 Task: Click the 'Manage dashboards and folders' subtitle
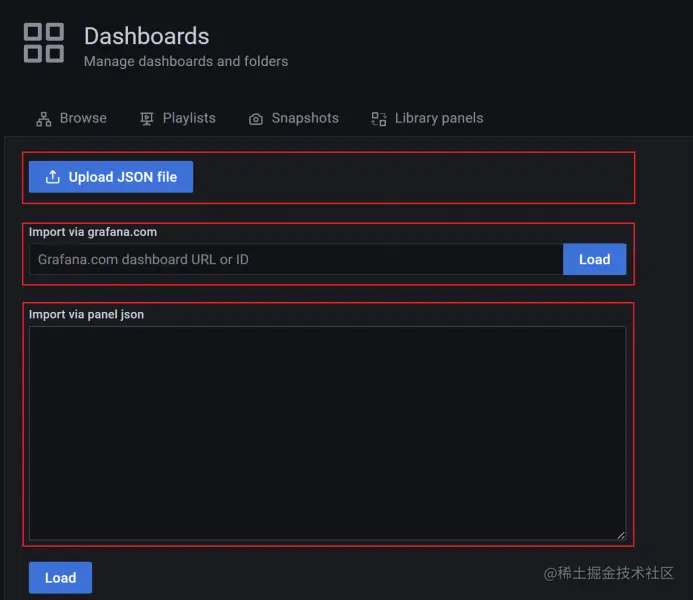point(186,61)
